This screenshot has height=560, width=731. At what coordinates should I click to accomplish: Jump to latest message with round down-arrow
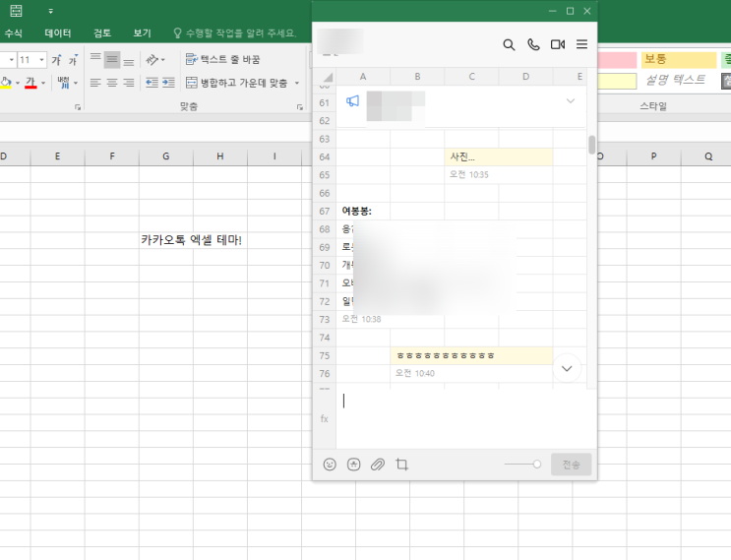pyautogui.click(x=567, y=368)
